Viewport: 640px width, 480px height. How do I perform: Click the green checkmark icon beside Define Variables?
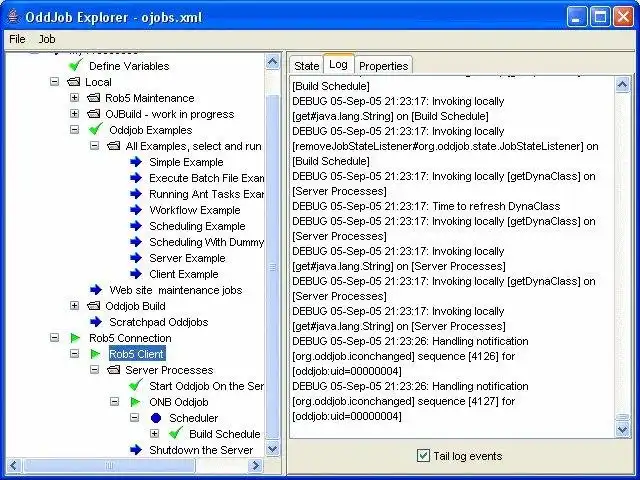76,65
